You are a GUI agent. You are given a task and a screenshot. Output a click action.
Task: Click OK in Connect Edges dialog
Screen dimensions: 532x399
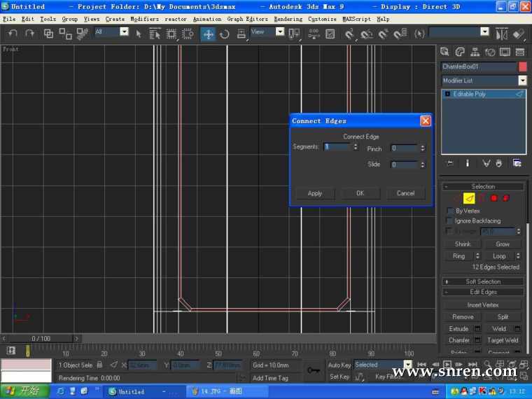[360, 193]
